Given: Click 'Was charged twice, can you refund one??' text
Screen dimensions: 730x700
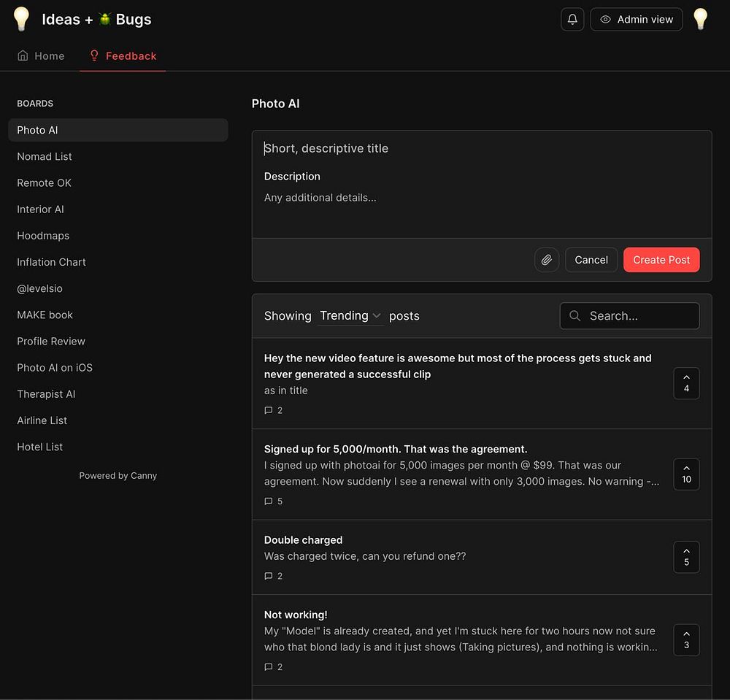Looking at the screenshot, I should click(x=364, y=556).
